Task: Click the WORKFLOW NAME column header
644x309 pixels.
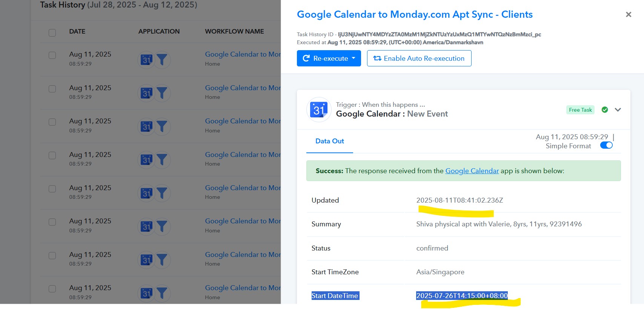Action: pos(234,31)
